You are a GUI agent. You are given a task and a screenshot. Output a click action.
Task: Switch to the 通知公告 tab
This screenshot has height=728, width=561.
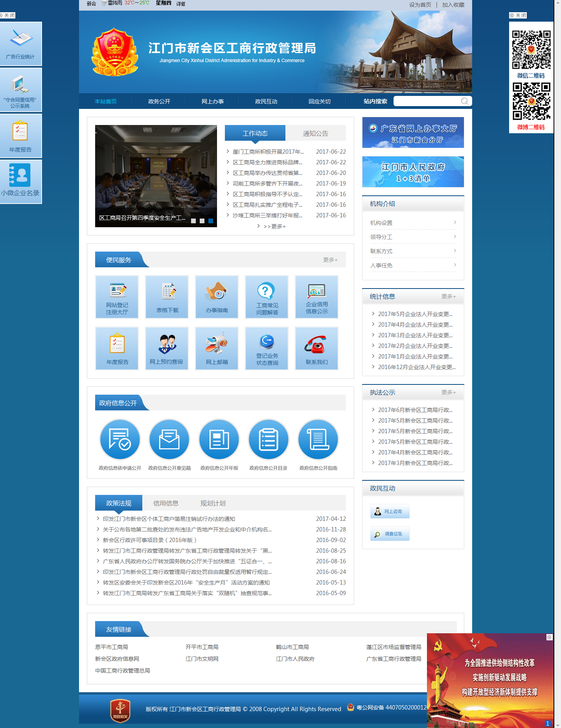tap(316, 134)
